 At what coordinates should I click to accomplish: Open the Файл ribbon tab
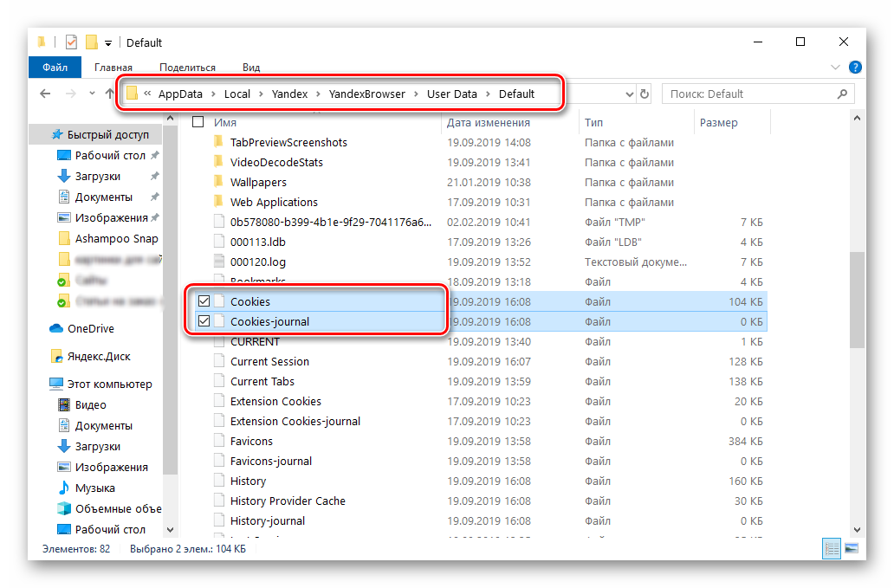coord(55,68)
